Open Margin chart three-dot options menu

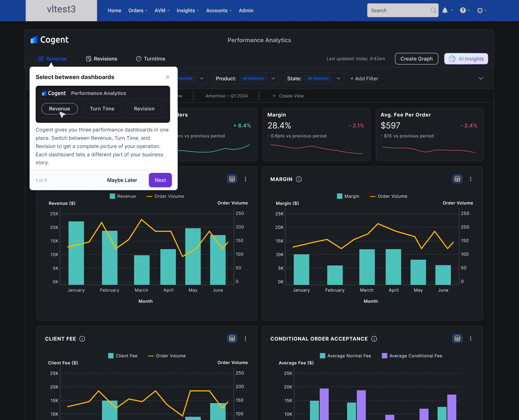pyautogui.click(x=471, y=179)
